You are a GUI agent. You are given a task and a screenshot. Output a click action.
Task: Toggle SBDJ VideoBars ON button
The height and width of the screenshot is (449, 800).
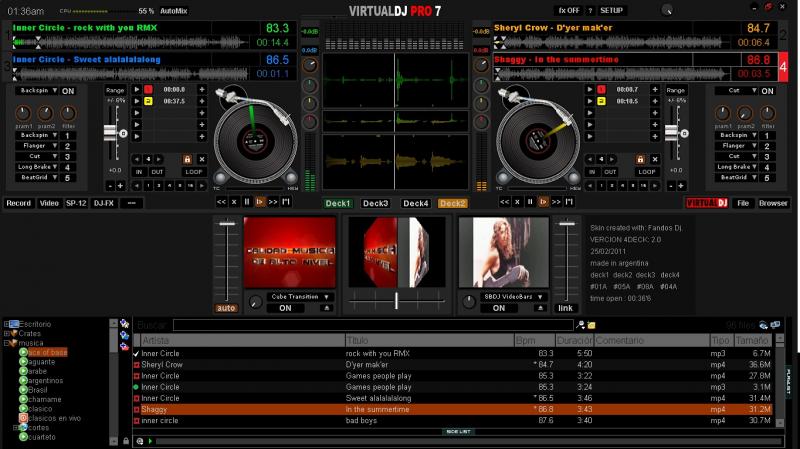pyautogui.click(x=498, y=308)
